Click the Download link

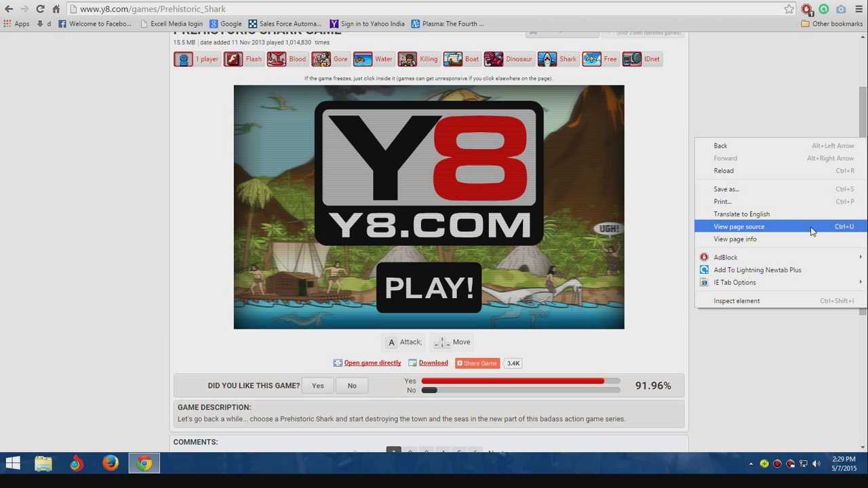pyautogui.click(x=433, y=363)
